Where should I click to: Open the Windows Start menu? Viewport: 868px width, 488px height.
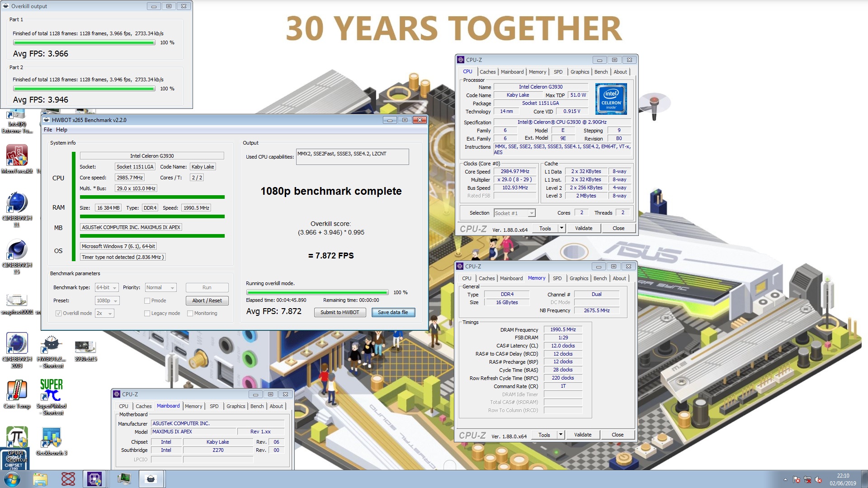12,479
